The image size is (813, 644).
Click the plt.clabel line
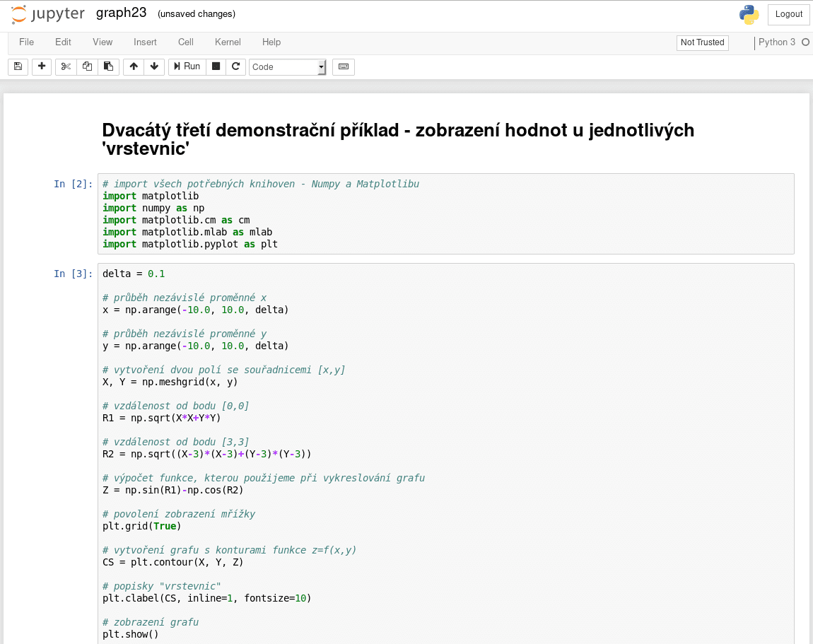(x=207, y=598)
